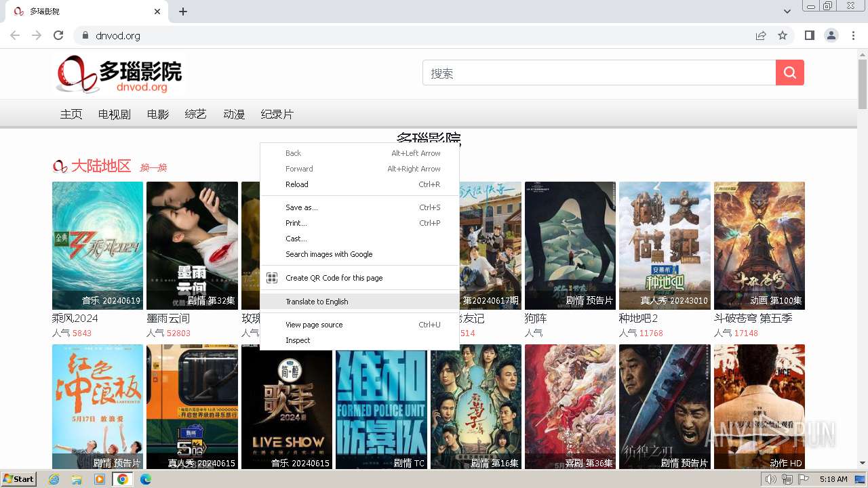Select Forward in context menu
The width and height of the screenshot is (868, 488).
tap(359, 169)
